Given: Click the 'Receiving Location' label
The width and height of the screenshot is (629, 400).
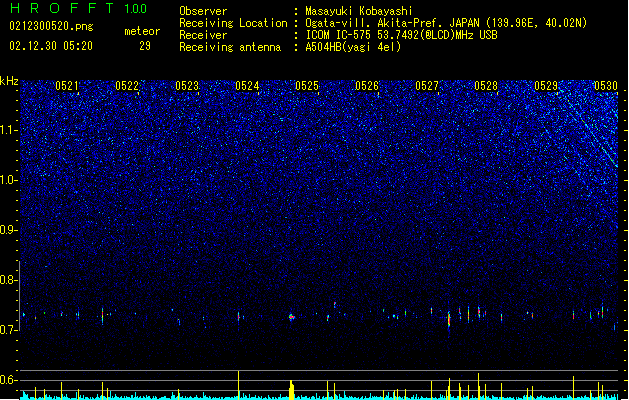Looking at the screenshot, I should coord(233,23).
